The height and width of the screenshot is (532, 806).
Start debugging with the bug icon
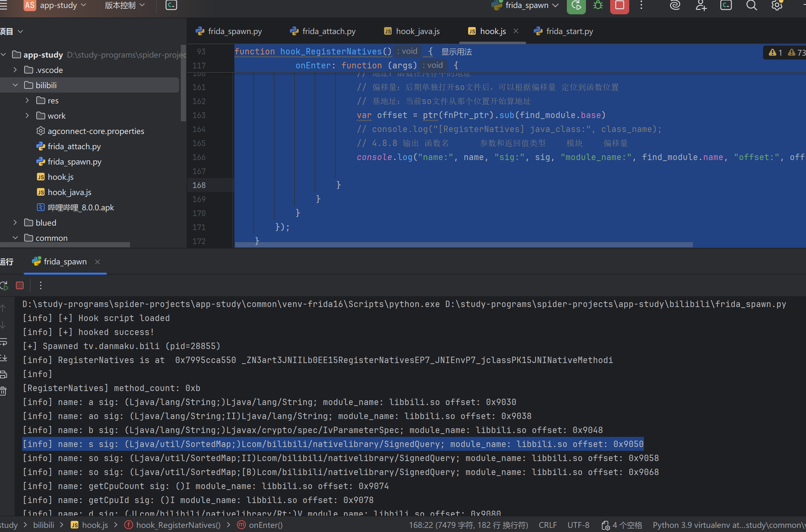598,5
